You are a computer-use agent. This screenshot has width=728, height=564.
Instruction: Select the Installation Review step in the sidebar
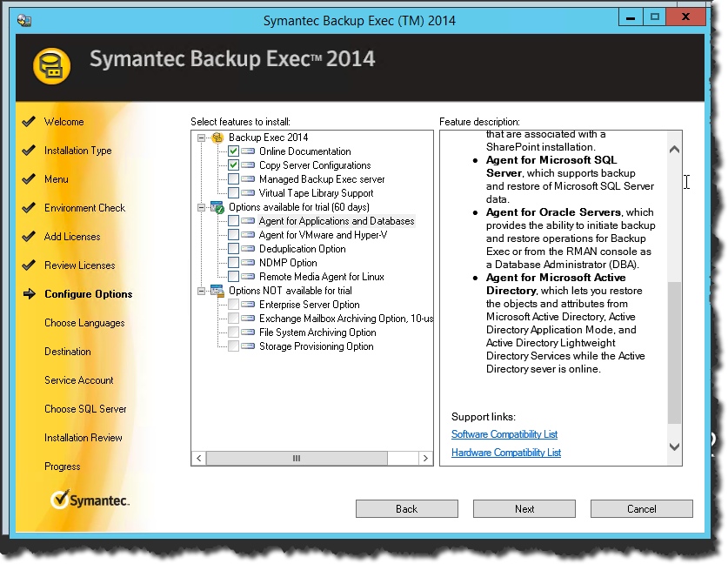click(x=83, y=438)
